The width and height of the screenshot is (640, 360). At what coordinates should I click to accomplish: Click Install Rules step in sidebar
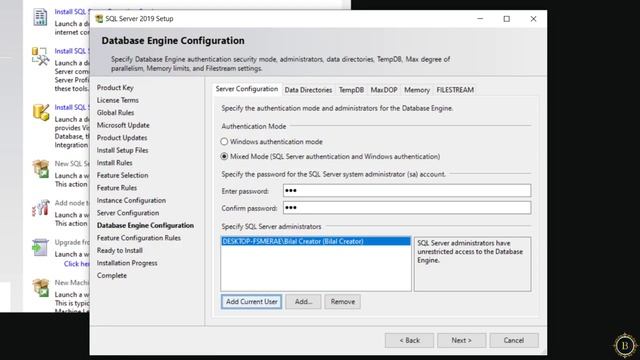pyautogui.click(x=114, y=163)
